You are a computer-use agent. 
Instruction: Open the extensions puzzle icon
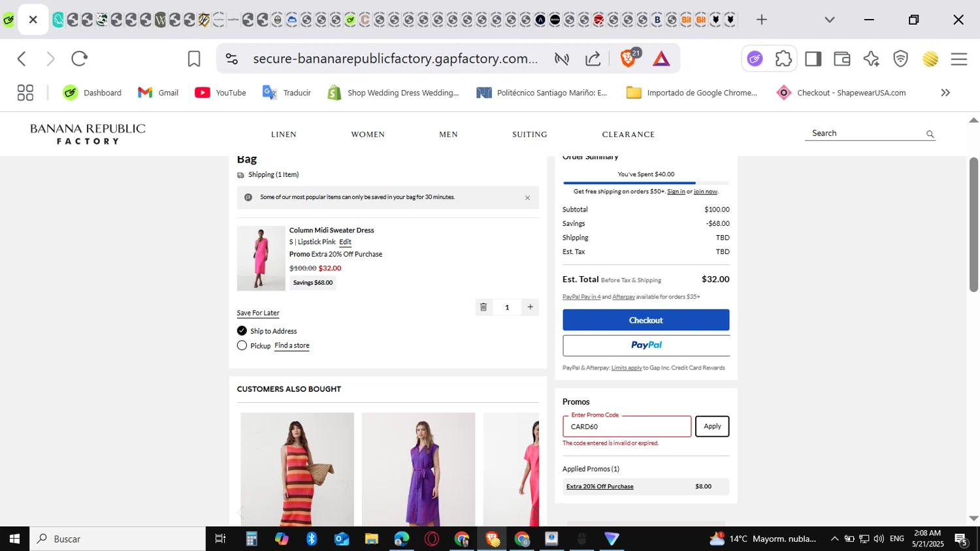783,59
